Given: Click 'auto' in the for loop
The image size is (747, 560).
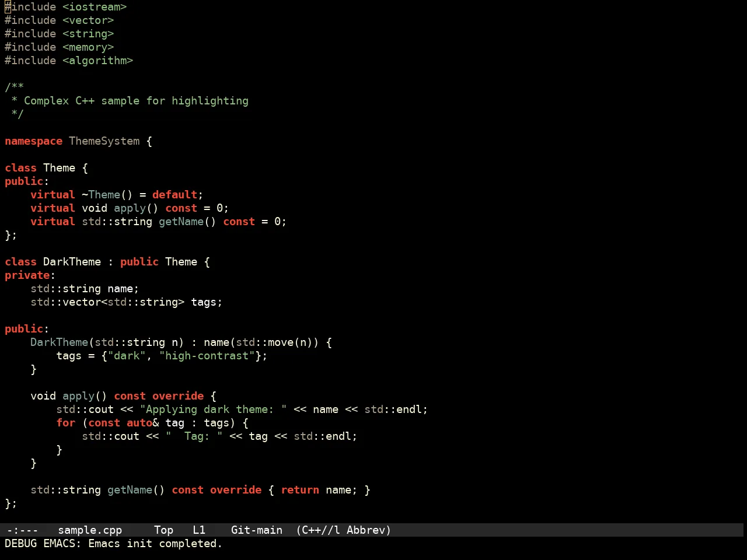Looking at the screenshot, I should click(x=139, y=423).
